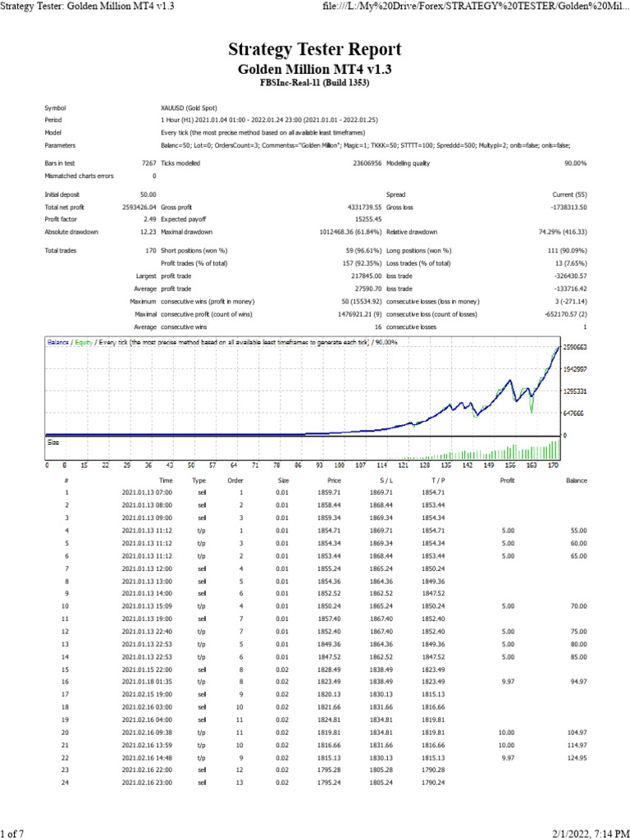Select the Maximal drawdown value '1012468.36 (61.84%)'

coord(350,232)
